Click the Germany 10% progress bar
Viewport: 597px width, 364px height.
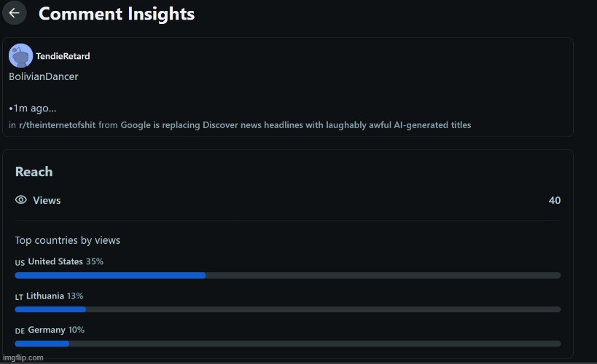(287, 344)
